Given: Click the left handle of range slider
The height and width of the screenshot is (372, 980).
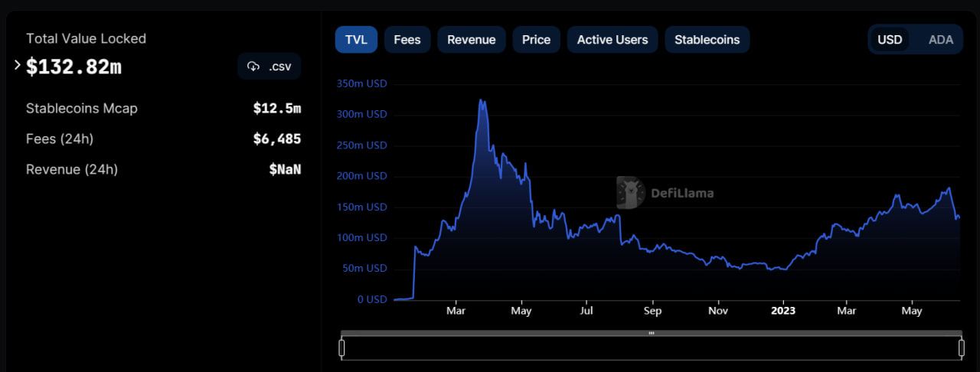Looking at the screenshot, I should coord(342,348).
